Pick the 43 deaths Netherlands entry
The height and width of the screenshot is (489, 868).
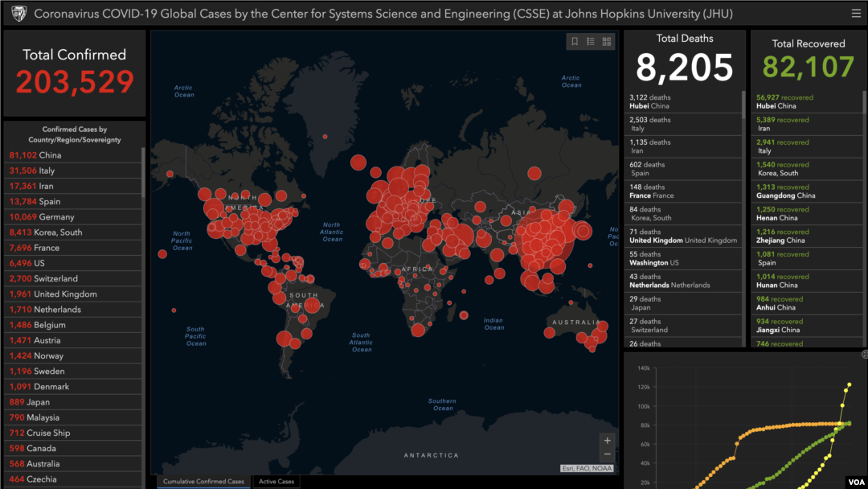(x=683, y=281)
